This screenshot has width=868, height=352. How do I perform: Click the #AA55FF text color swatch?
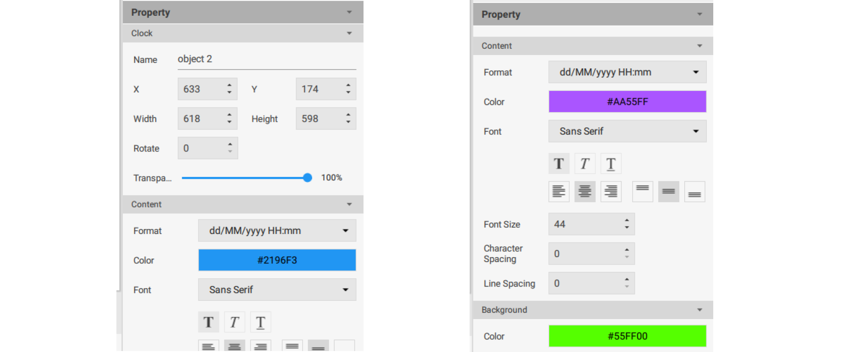627,102
